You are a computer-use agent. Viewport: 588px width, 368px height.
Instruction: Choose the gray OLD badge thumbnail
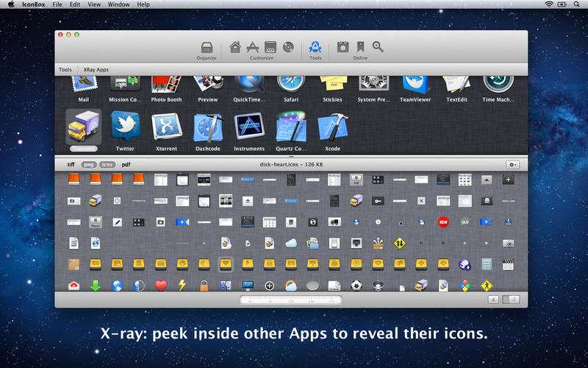pos(465,222)
